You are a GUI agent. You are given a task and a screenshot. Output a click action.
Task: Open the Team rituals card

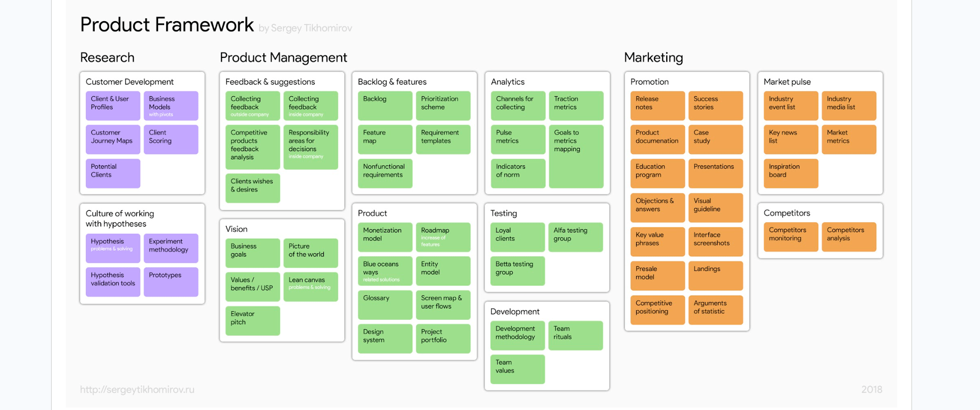click(x=575, y=335)
